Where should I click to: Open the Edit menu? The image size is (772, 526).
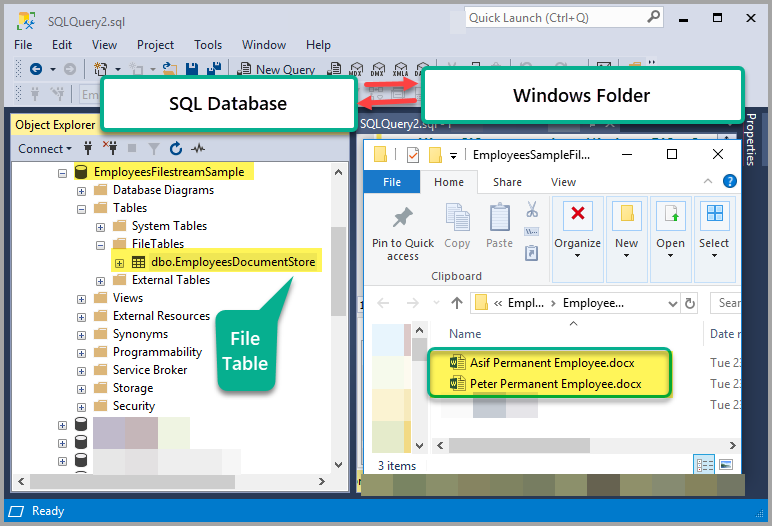[x=62, y=45]
